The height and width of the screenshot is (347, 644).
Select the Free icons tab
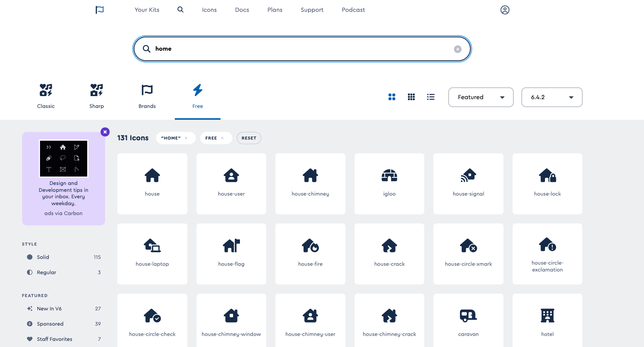click(198, 96)
